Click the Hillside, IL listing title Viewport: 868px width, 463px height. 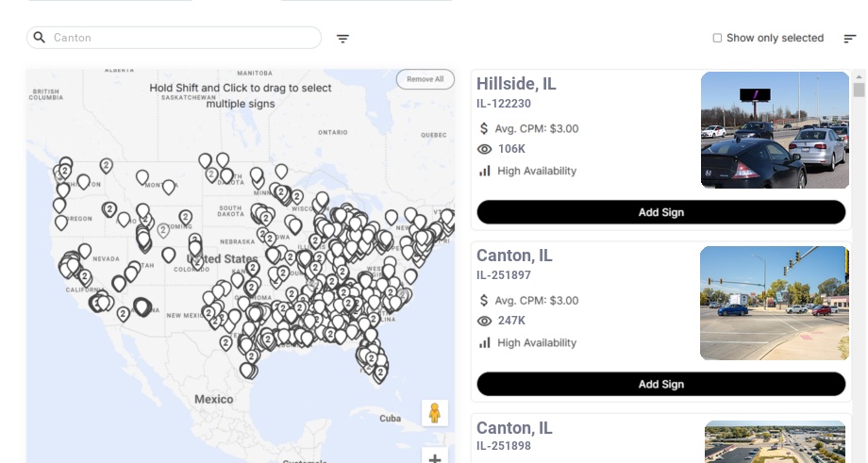pyautogui.click(x=516, y=84)
